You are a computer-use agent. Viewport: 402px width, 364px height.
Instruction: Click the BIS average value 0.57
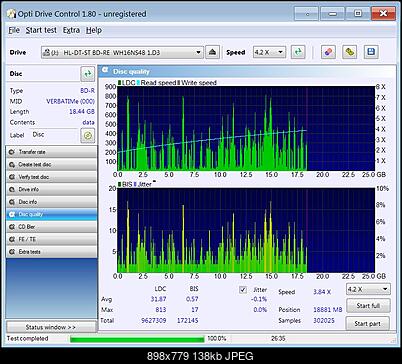[x=192, y=299]
